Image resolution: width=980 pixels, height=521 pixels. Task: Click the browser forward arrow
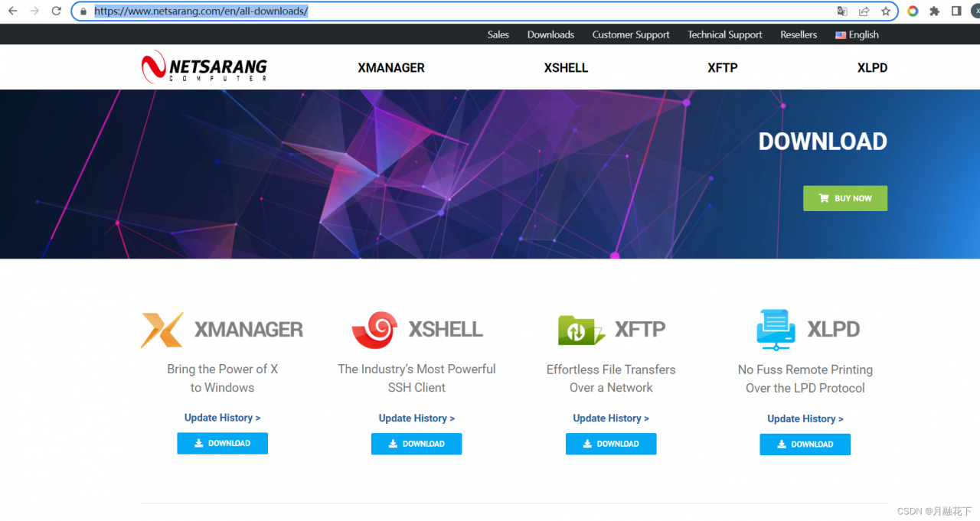pyautogui.click(x=34, y=11)
